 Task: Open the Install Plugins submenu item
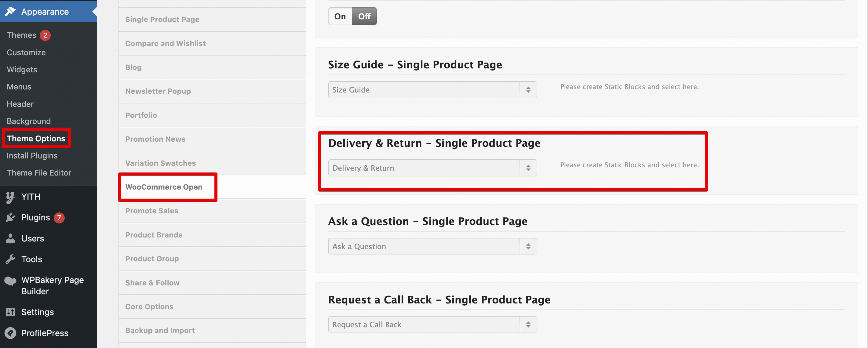coord(32,156)
